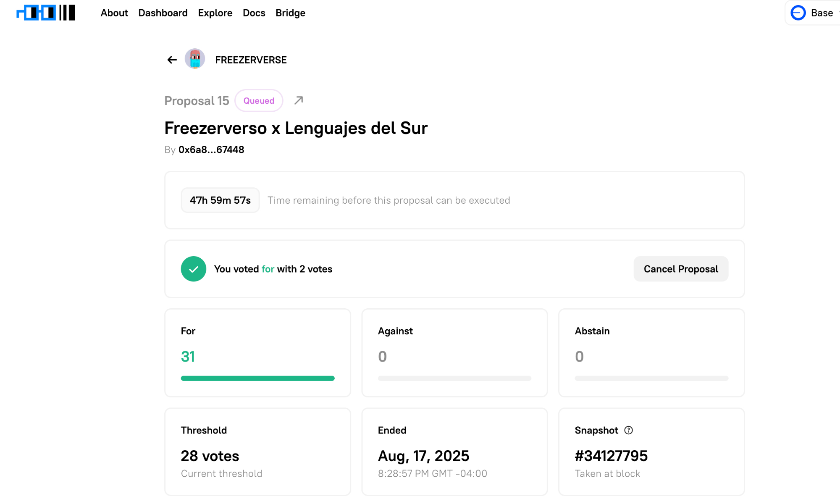The height and width of the screenshot is (504, 840).
Task: Click the green voted checkmark icon
Action: click(193, 269)
